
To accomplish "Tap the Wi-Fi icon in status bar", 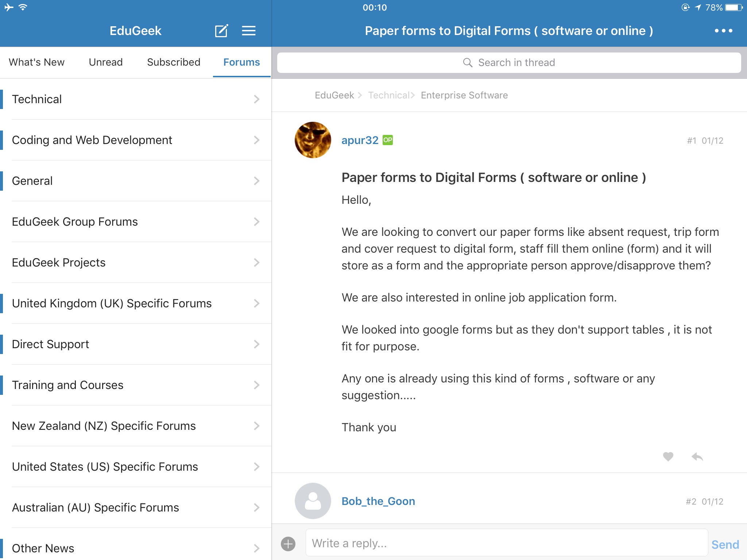I will coord(23,7).
